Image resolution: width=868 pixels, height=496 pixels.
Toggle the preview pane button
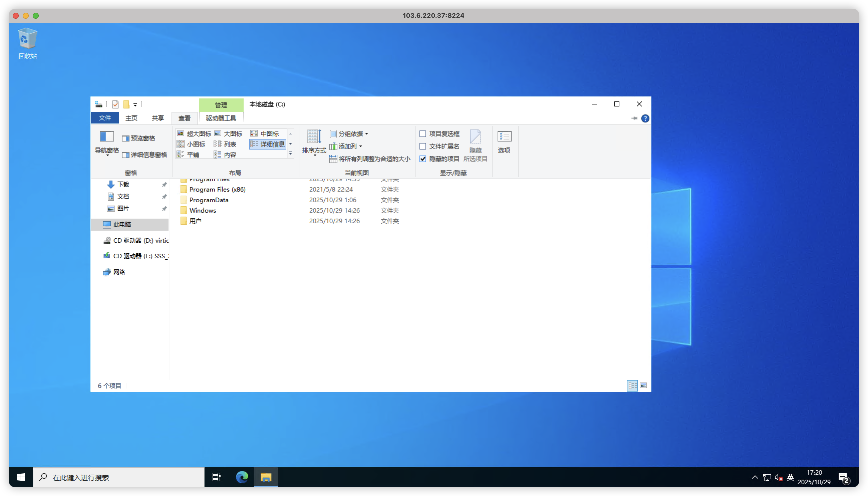[x=138, y=138]
